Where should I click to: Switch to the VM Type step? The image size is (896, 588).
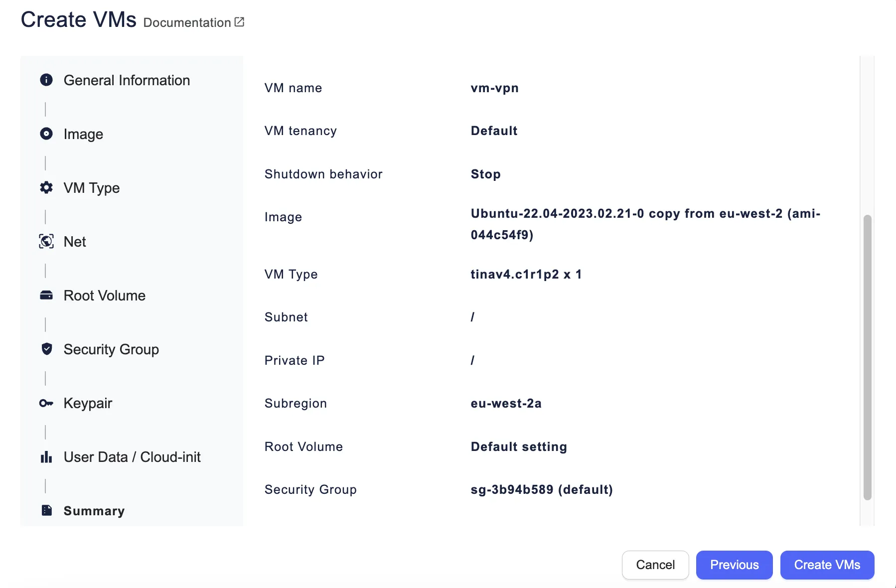click(x=92, y=188)
